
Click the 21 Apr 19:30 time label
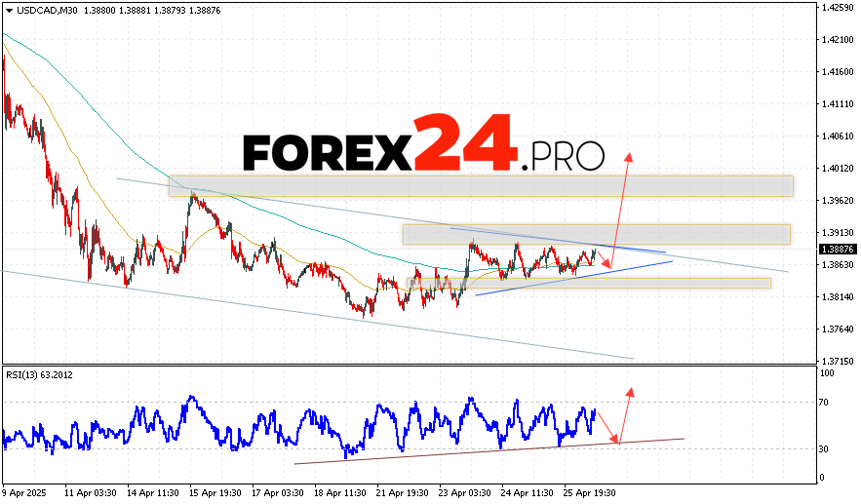(403, 493)
